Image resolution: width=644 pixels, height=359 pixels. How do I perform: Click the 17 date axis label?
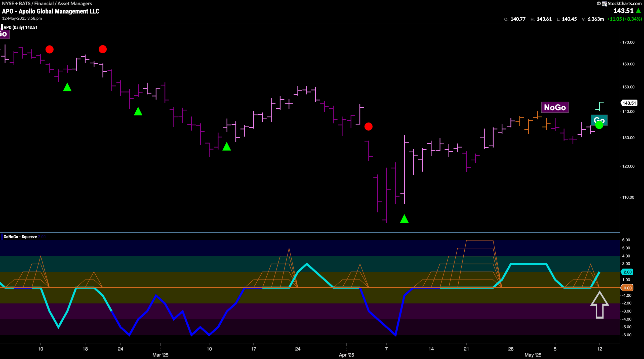tap(254, 349)
